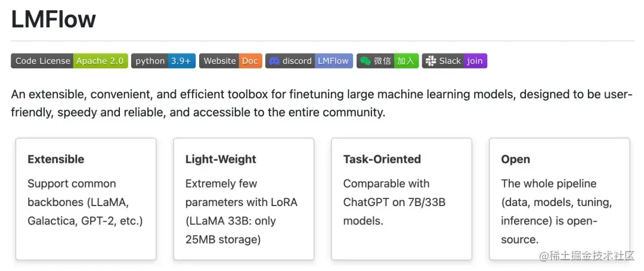This screenshot has height=271, width=644.
Task: Click the Extensible card title
Action: (56, 159)
